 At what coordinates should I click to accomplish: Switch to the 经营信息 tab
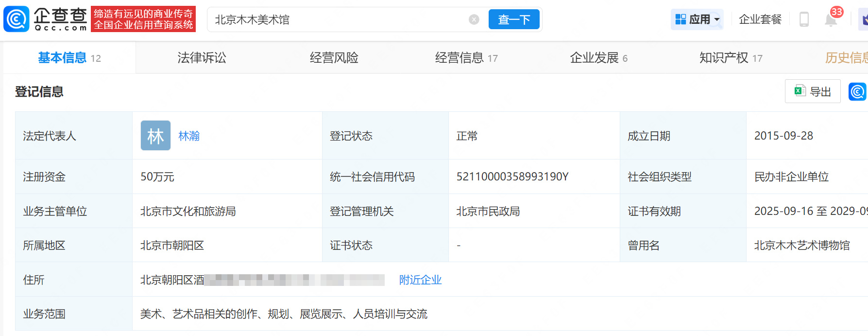pos(466,58)
